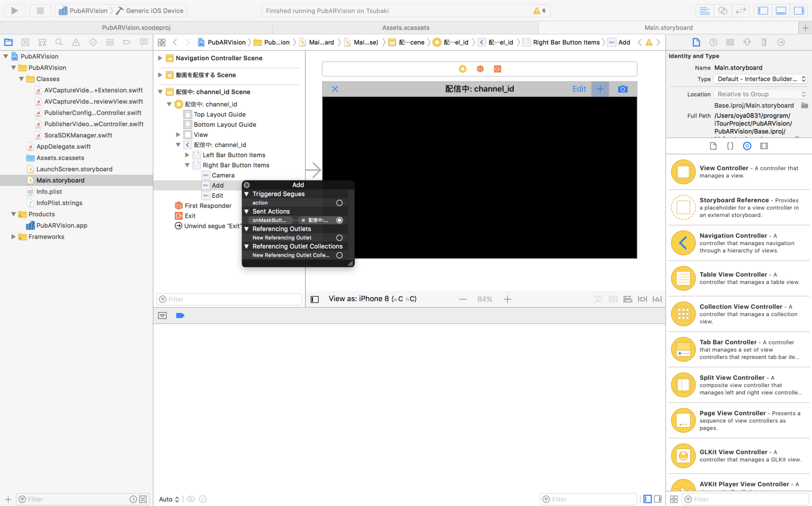Click the Run play button
Viewport: 812px width, 506px height.
click(x=14, y=11)
